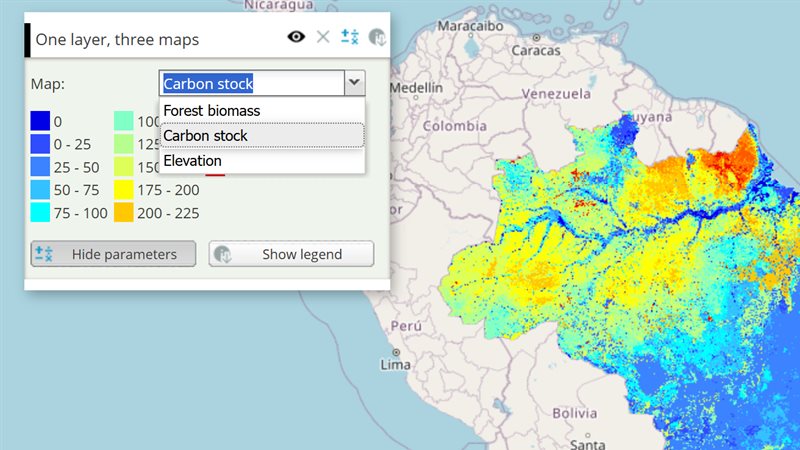
Task: Toggle layer visibility eye icon
Action: (x=296, y=37)
